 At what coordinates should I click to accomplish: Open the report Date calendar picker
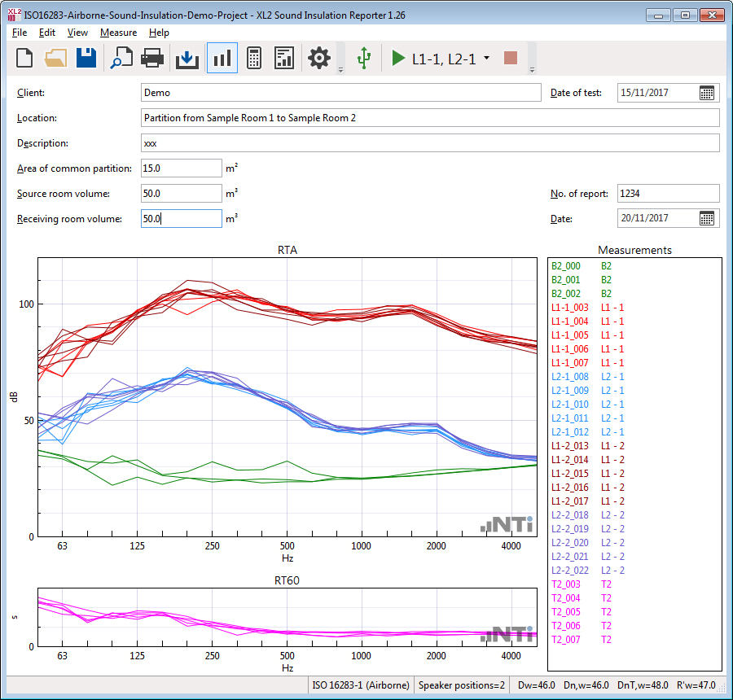707,218
